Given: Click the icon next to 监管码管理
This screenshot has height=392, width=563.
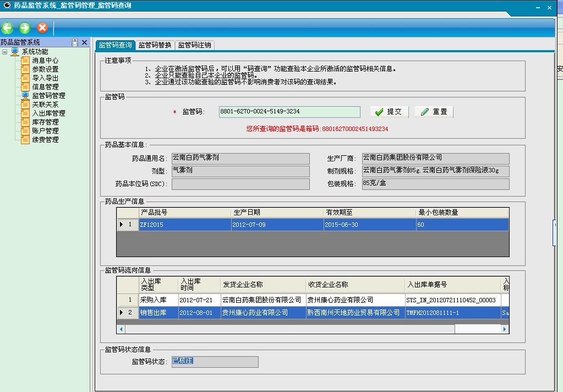Looking at the screenshot, I should point(25,96).
